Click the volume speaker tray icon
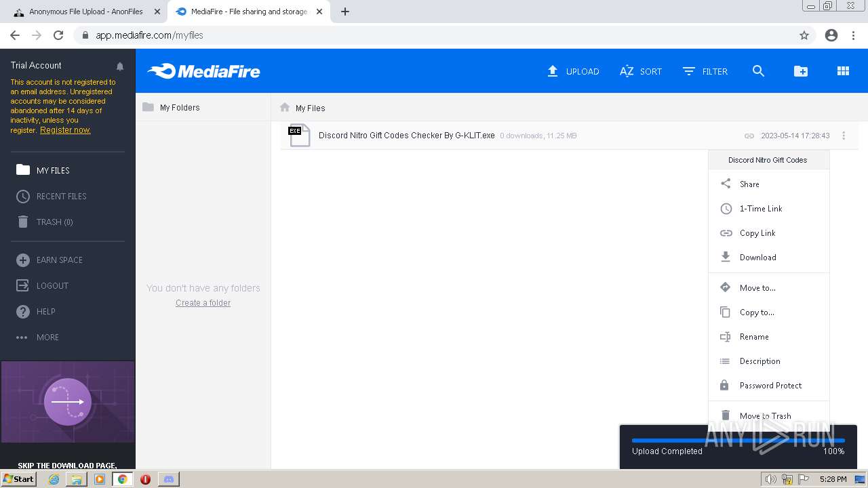This screenshot has height=488, width=868. click(x=771, y=479)
